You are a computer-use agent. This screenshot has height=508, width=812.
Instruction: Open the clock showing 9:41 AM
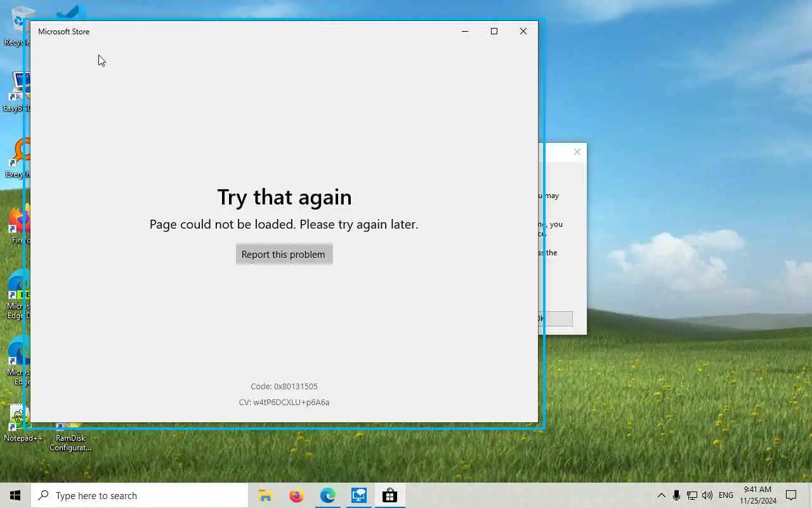pyautogui.click(x=757, y=495)
